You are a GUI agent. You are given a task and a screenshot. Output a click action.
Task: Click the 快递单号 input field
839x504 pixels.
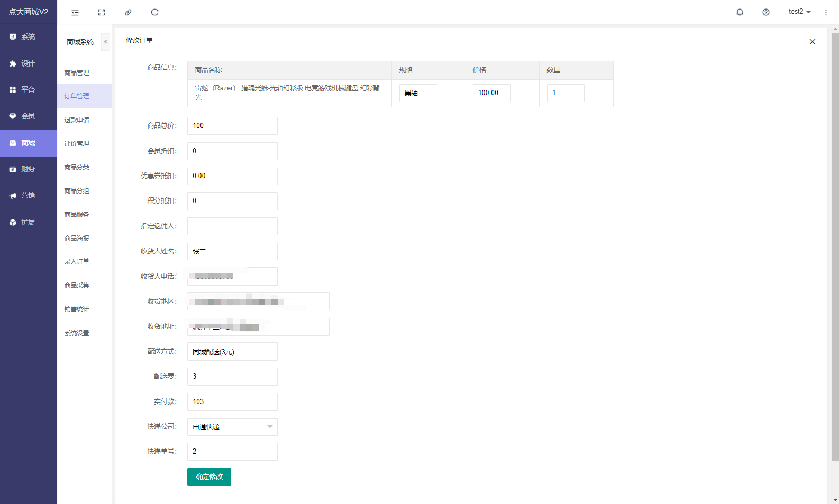point(232,452)
